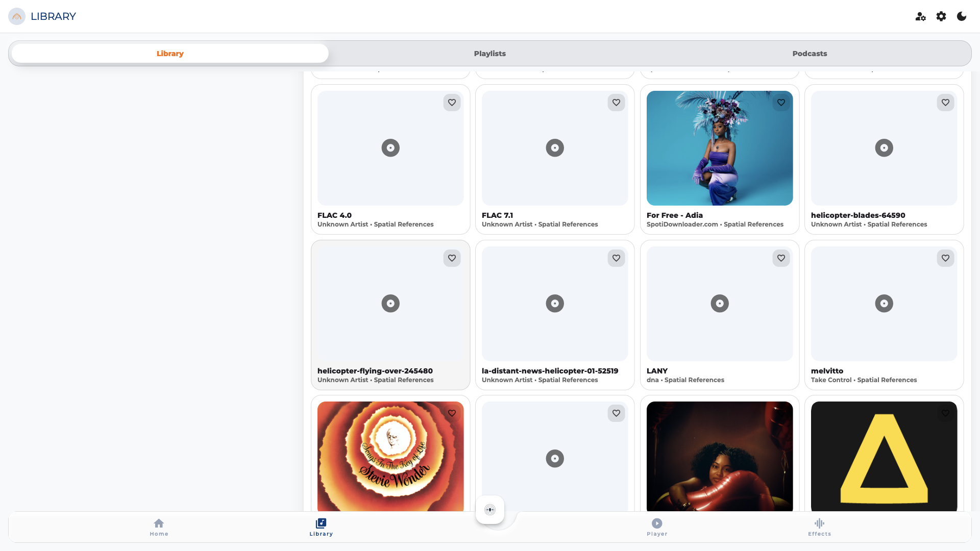
Task: Favorite the For Free - Adia track
Action: (781, 103)
